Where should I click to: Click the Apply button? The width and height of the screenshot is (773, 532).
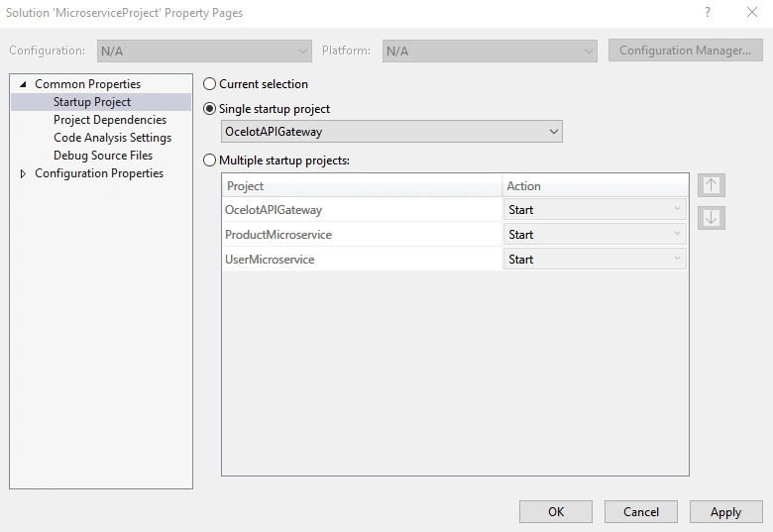point(725,512)
